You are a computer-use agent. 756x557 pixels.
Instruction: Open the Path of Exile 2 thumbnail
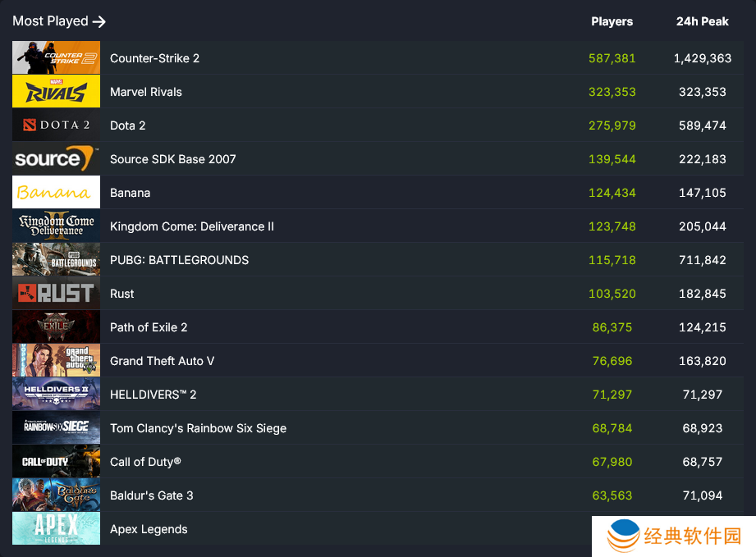tap(56, 327)
